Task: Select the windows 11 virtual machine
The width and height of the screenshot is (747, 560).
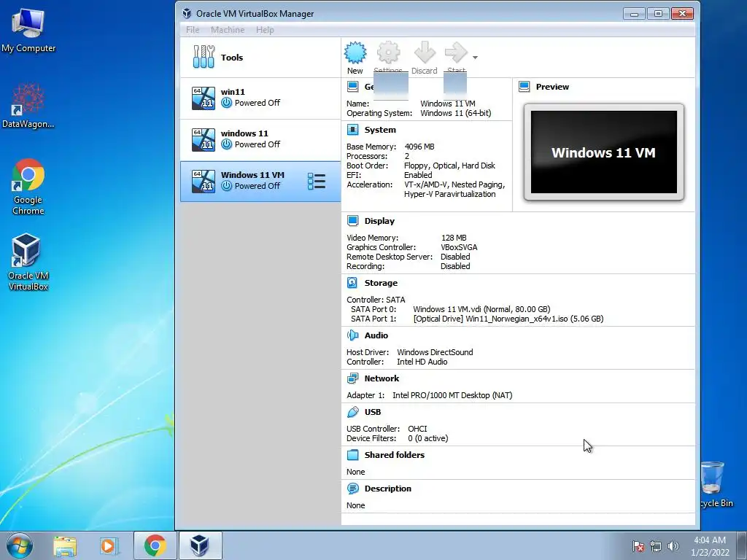Action: click(260, 139)
